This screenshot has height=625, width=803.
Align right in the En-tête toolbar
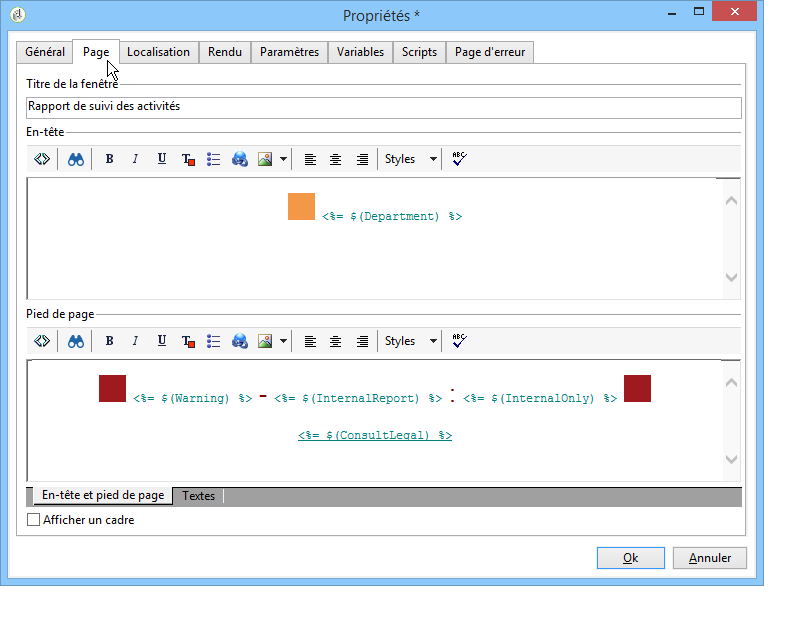coord(362,159)
